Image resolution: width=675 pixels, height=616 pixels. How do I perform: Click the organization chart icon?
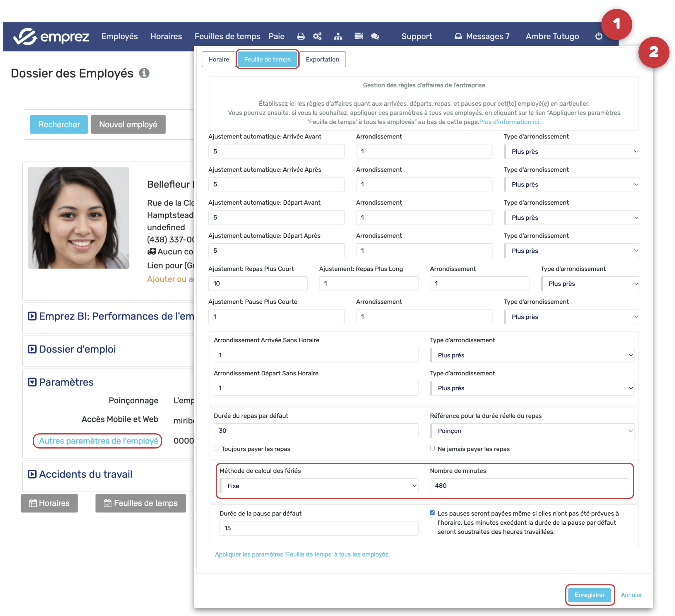[x=338, y=36]
